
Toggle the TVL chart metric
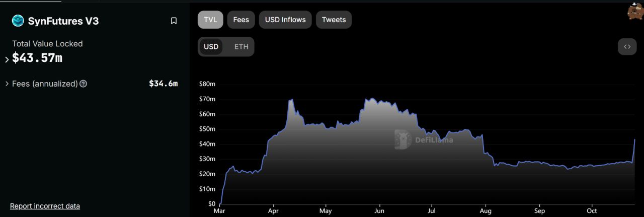210,20
